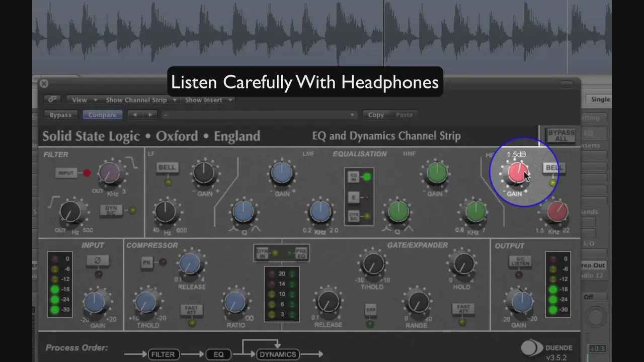The height and width of the screenshot is (362, 644).
Task: Toggle the E series EQ button
Action: coord(354,197)
